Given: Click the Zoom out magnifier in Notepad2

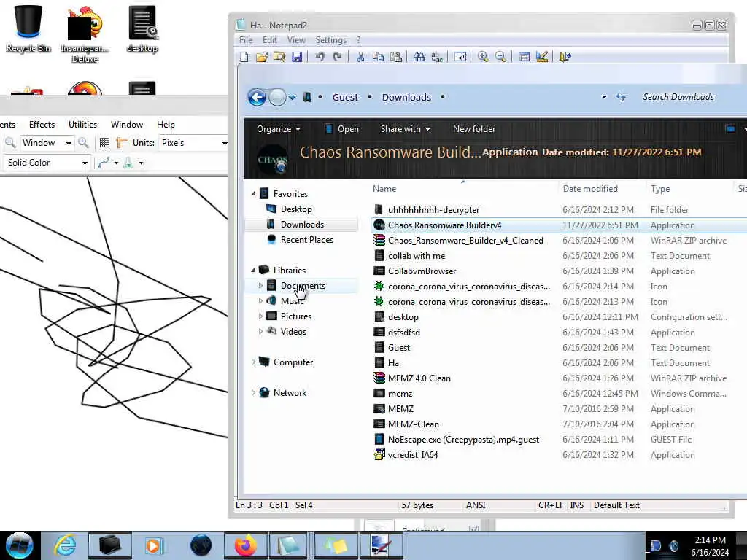Looking at the screenshot, I should coord(500,57).
